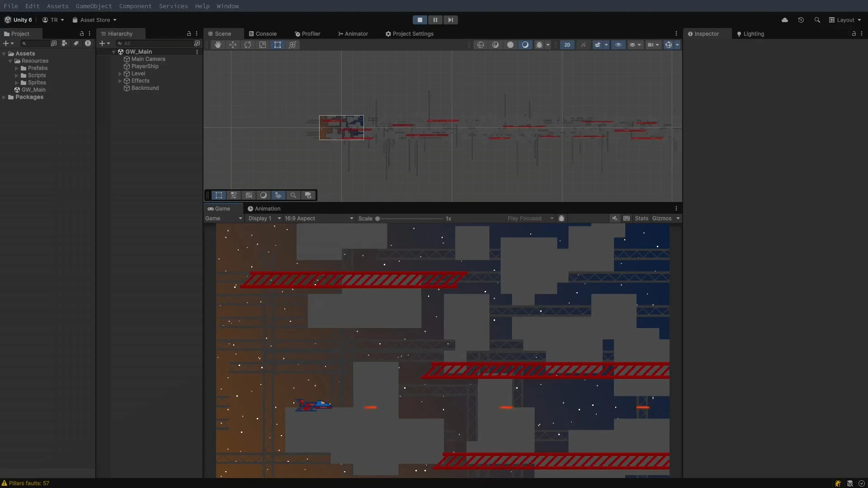Adjust the Game view Scale slider

pyautogui.click(x=378, y=218)
